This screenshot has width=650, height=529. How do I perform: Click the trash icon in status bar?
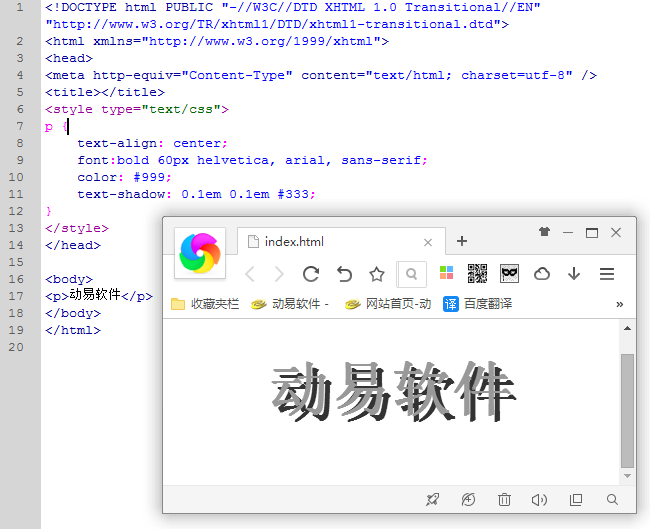tap(504, 499)
